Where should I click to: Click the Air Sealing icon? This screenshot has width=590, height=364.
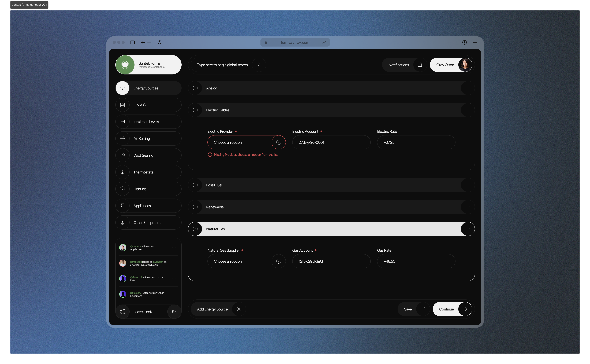[122, 138]
